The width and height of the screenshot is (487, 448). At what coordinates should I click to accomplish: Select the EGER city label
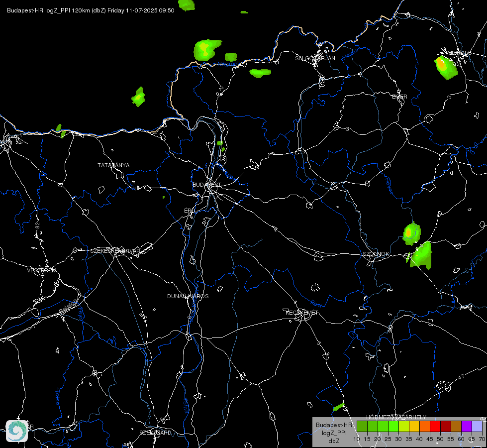[x=399, y=97]
